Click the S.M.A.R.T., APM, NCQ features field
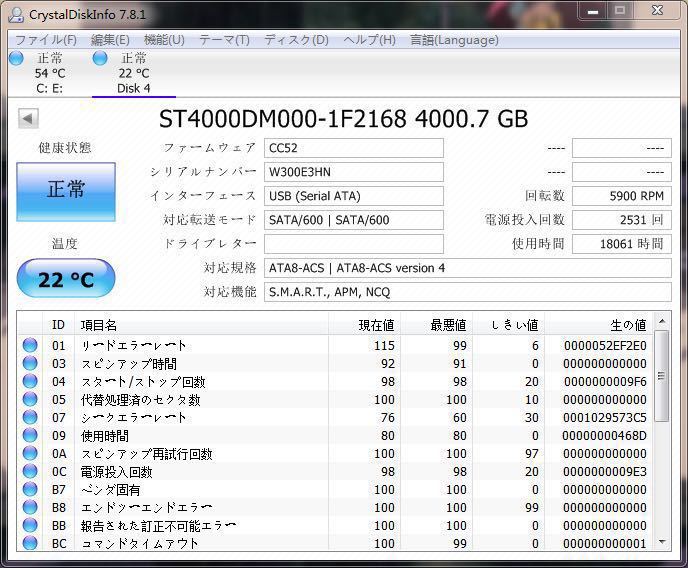 (468, 292)
